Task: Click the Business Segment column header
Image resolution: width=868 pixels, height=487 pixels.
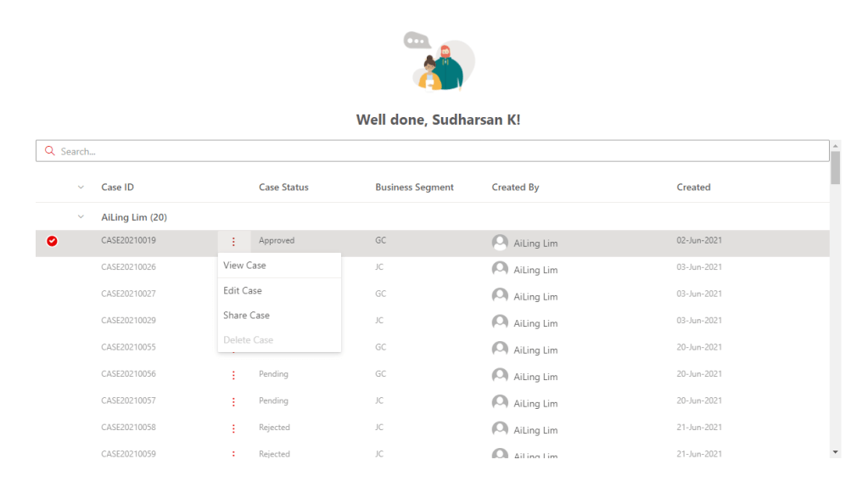Action: click(414, 188)
